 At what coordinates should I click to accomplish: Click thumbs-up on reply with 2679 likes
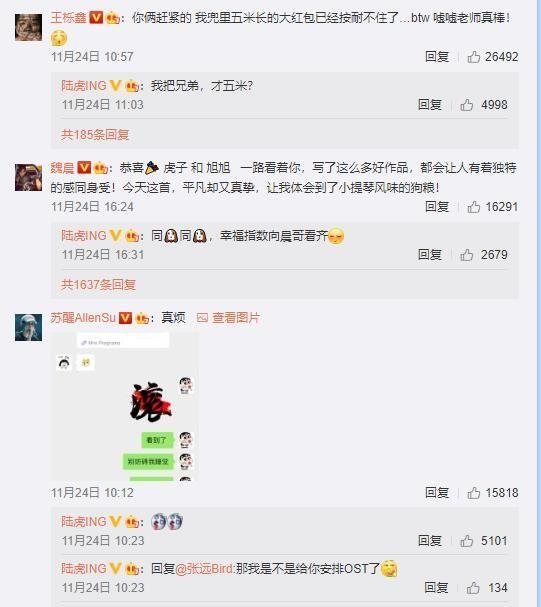[x=467, y=255]
